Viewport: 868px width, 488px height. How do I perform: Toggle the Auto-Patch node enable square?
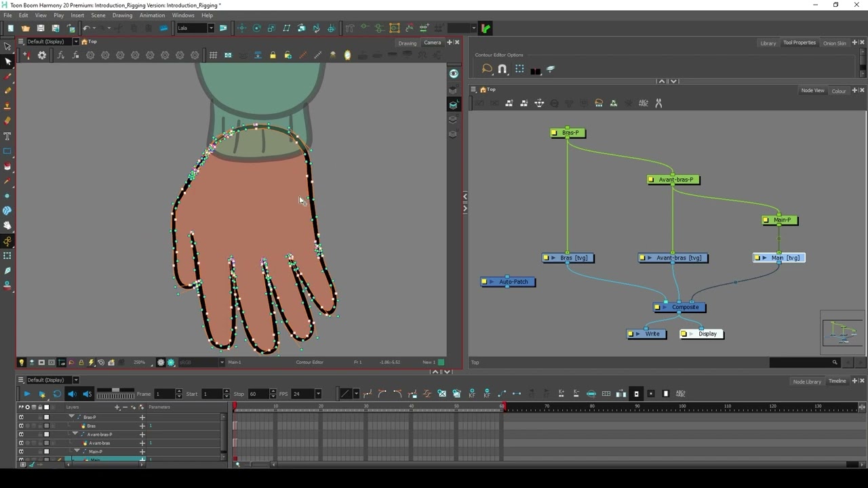tap(485, 282)
